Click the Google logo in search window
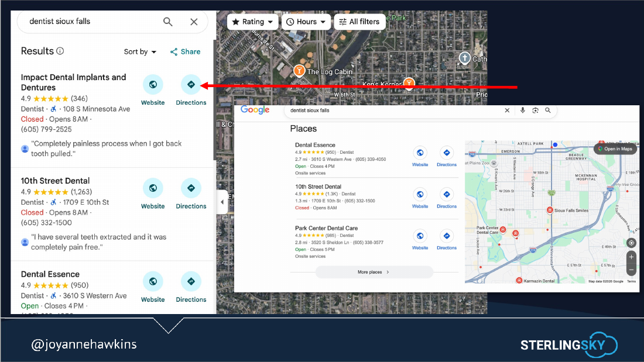This screenshot has height=362, width=644. point(255,109)
